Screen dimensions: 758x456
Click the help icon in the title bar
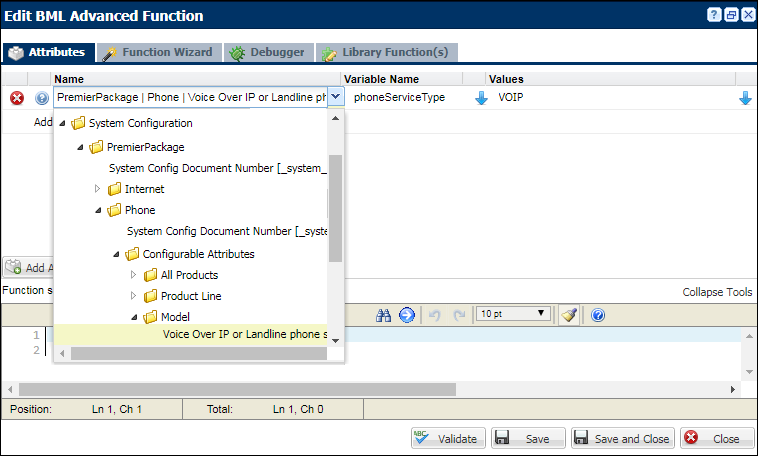[x=714, y=15]
